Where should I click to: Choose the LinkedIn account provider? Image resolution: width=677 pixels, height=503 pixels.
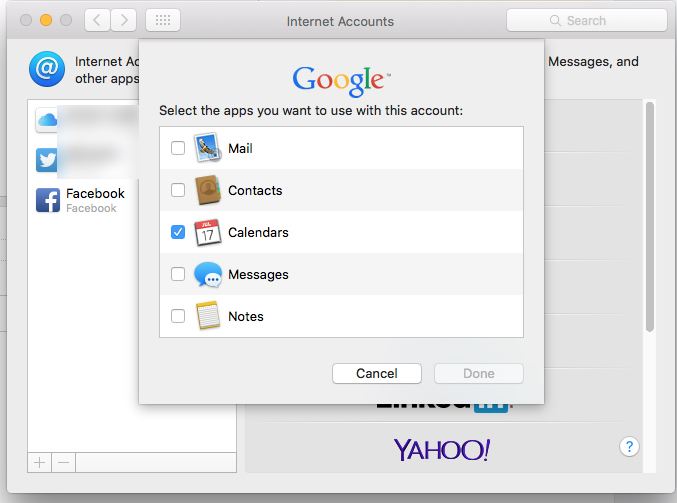[x=445, y=406]
